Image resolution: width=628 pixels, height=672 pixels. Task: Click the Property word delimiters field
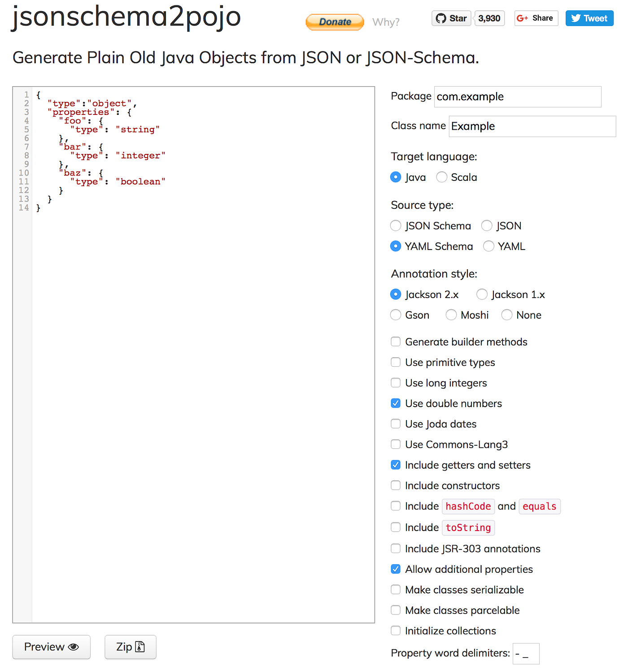click(525, 654)
